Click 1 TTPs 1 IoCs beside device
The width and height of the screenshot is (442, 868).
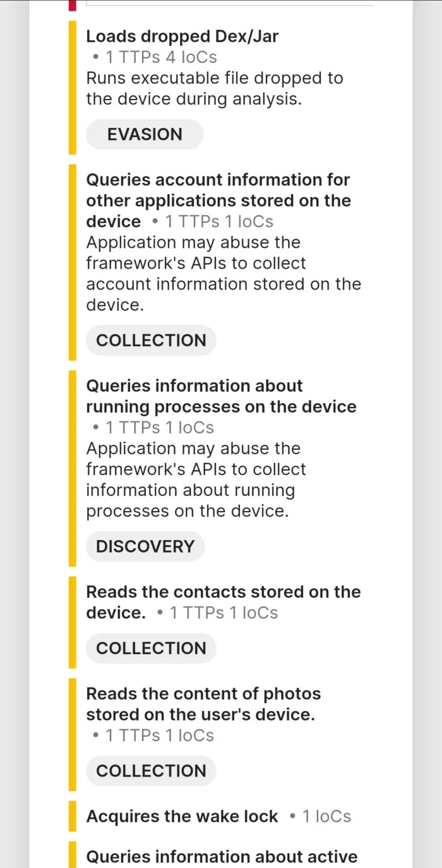213,221
